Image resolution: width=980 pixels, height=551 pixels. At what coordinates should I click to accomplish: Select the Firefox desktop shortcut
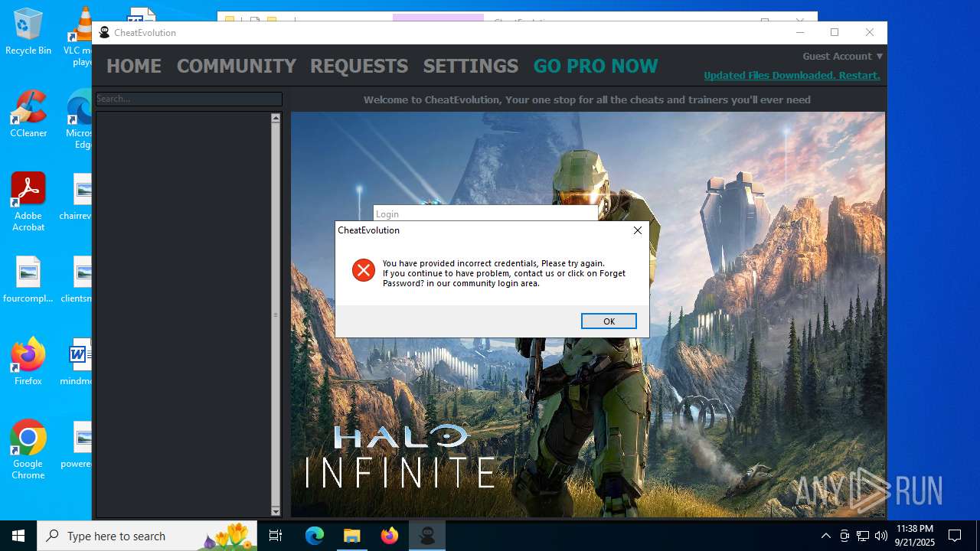pos(28,361)
